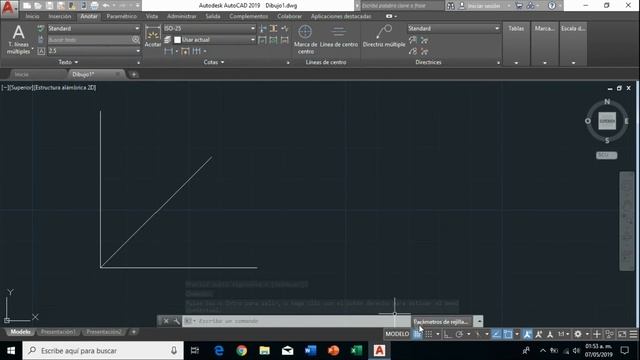Toggle ortho mode in status bar
640x360 pixels.
[447, 334]
